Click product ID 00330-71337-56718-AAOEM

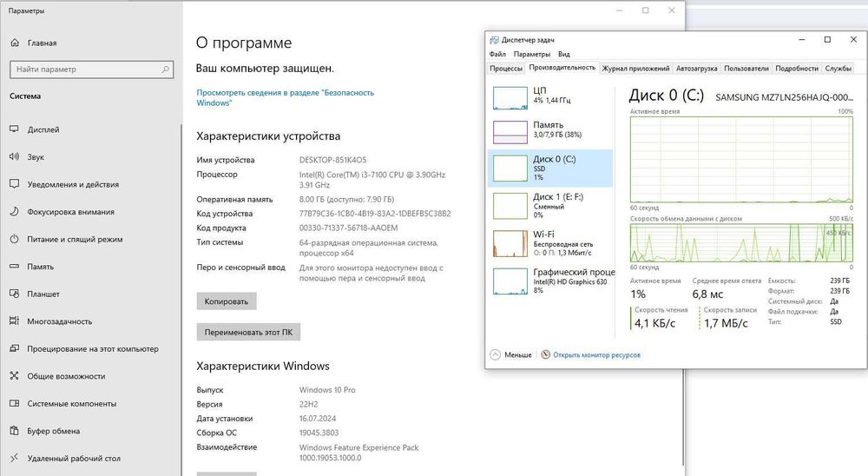pyautogui.click(x=348, y=228)
